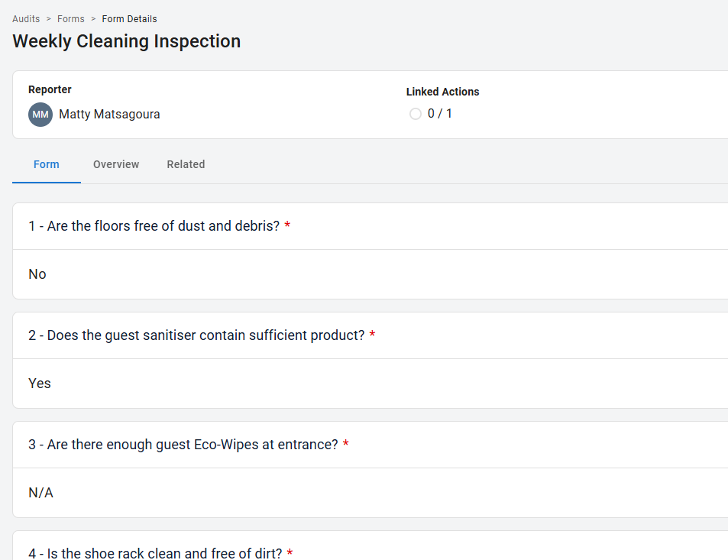
Task: Click the Linked Actions label
Action: (442, 92)
